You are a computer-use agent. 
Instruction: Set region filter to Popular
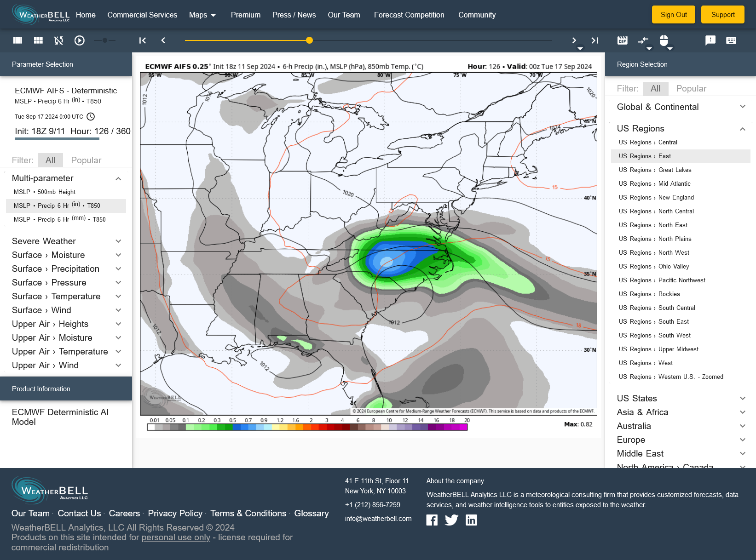pyautogui.click(x=691, y=89)
